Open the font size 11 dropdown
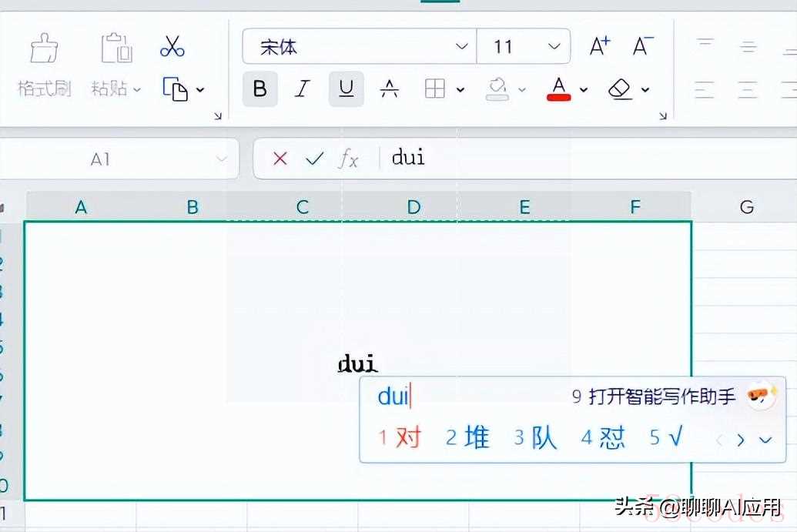 click(554, 47)
